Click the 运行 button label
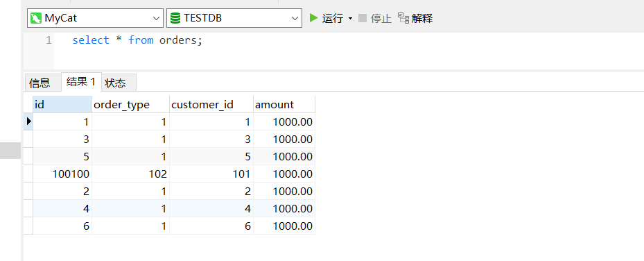The image size is (644, 261). pyautogui.click(x=332, y=18)
